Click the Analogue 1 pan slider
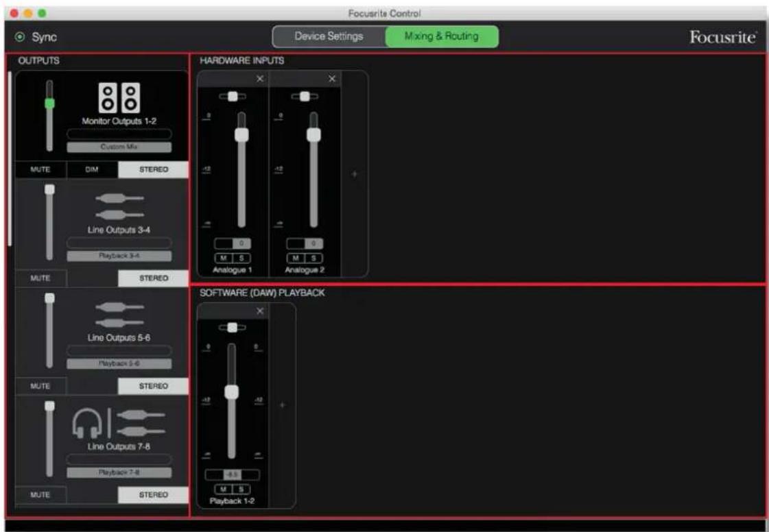The image size is (769, 532). pos(233,97)
